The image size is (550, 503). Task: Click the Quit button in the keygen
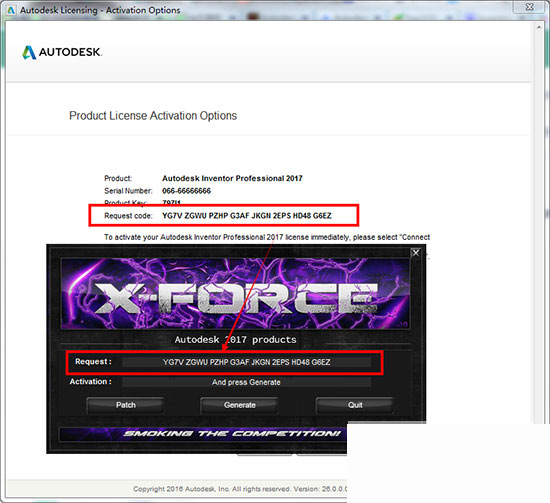(x=355, y=405)
